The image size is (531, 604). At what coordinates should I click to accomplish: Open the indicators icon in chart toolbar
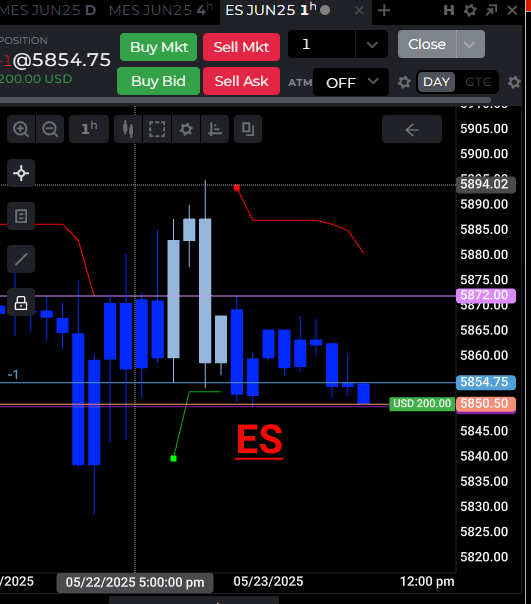coord(215,129)
